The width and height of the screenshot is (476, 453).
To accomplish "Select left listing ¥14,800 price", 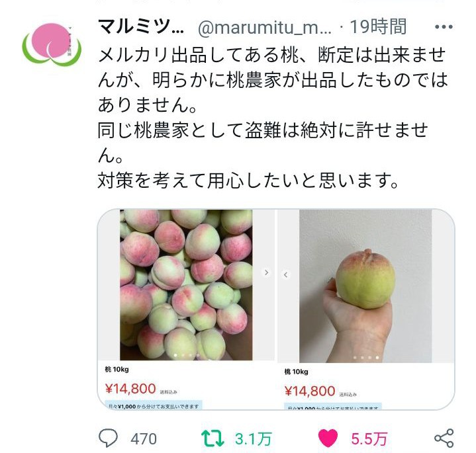I will (130, 389).
